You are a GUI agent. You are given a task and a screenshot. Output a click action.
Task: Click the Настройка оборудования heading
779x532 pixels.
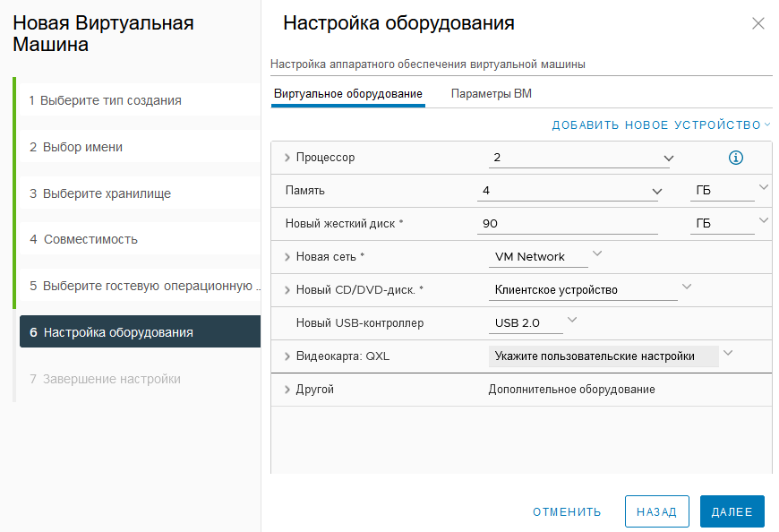pyautogui.click(x=398, y=23)
